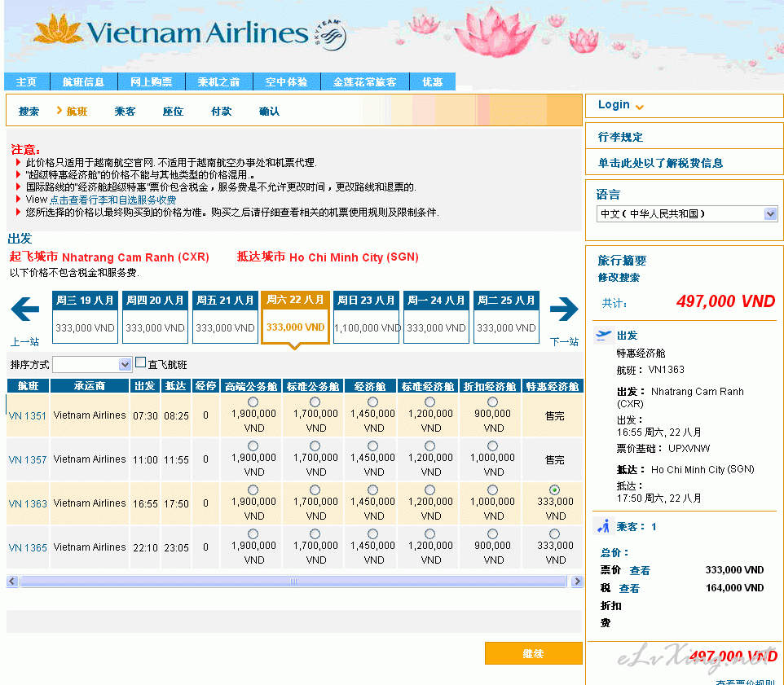Click the 出发 column header in flight table

(145, 386)
